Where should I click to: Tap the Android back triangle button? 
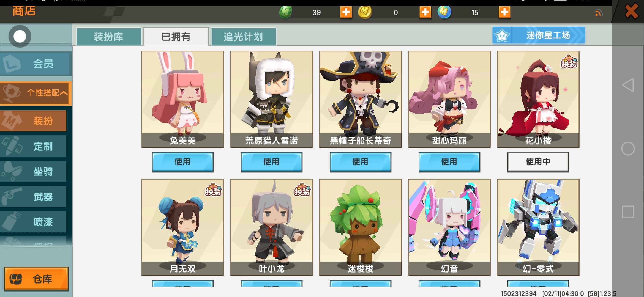tap(628, 85)
